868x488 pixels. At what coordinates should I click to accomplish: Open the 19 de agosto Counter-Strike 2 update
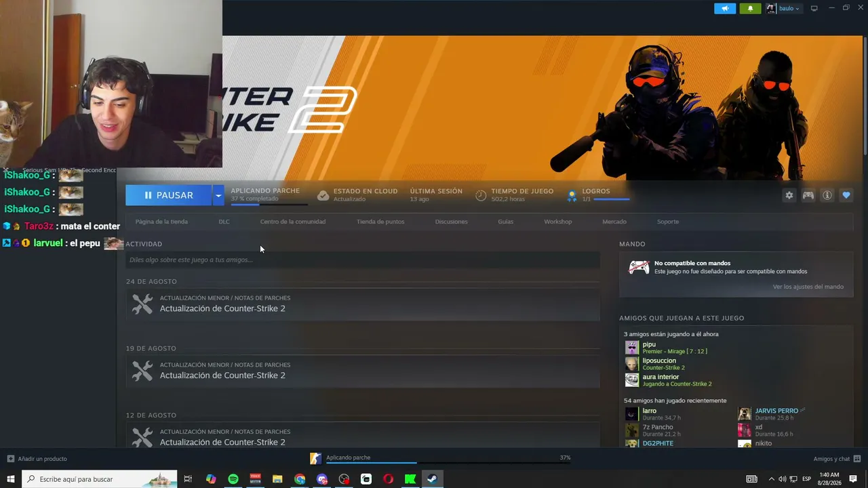pyautogui.click(x=363, y=371)
